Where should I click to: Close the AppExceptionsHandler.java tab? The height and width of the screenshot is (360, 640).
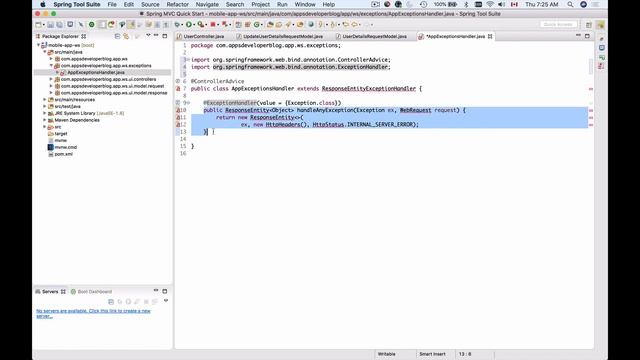pyautogui.click(x=490, y=36)
